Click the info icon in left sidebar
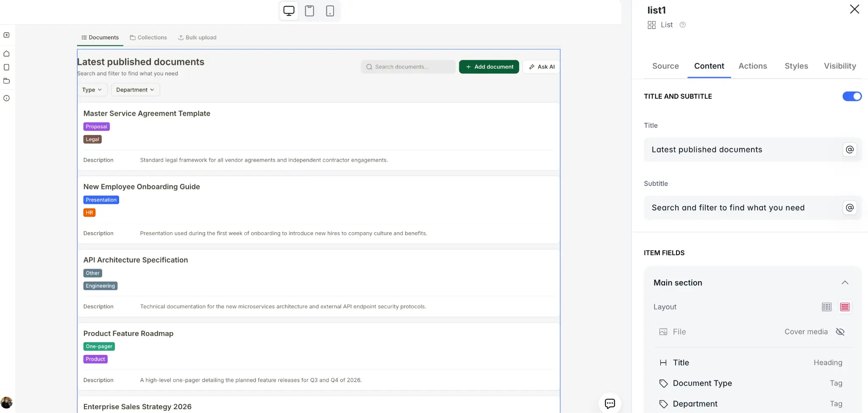This screenshot has width=868, height=413. (x=7, y=98)
